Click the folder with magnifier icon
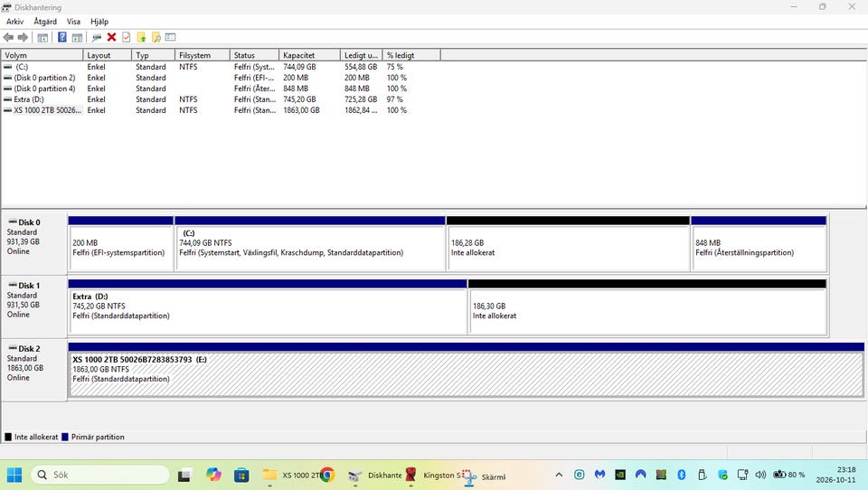 click(x=156, y=37)
